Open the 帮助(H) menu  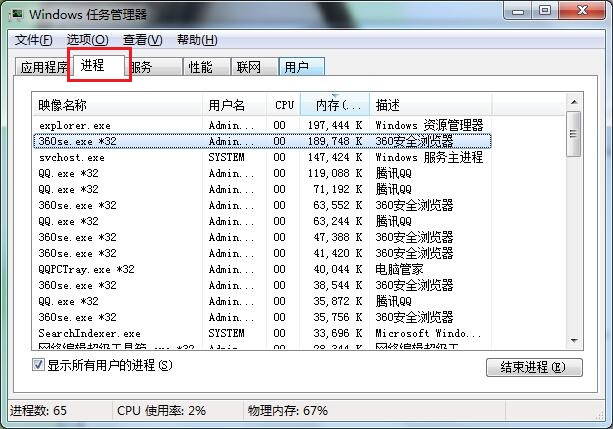(197, 39)
